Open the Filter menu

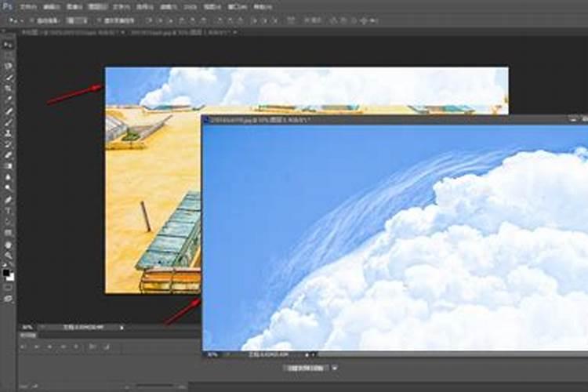click(x=167, y=7)
